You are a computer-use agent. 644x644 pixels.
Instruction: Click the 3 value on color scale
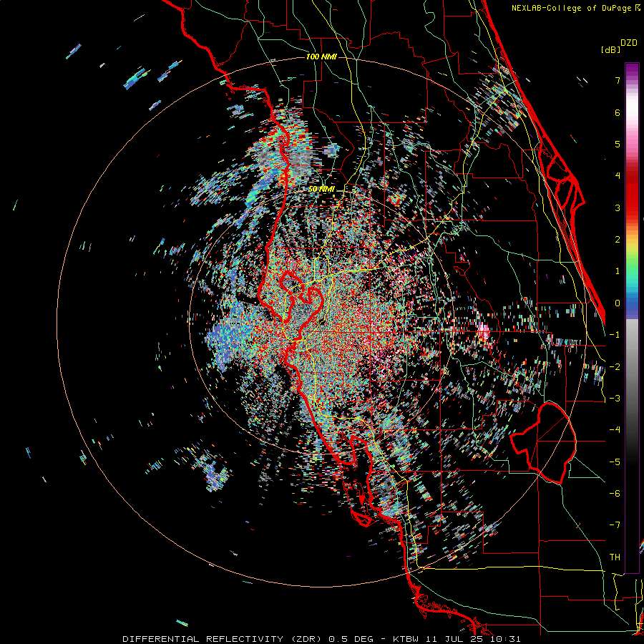tap(618, 208)
